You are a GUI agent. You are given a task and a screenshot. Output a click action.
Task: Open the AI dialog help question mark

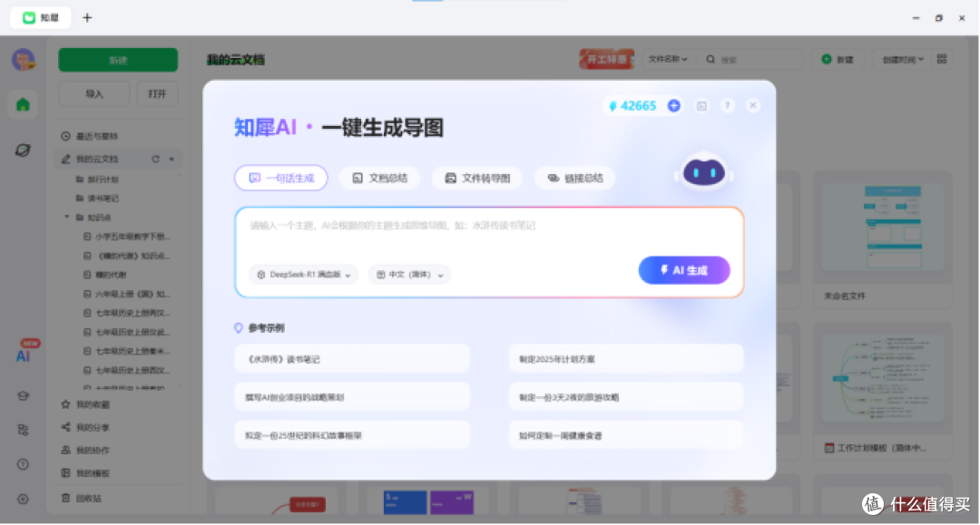click(x=727, y=105)
